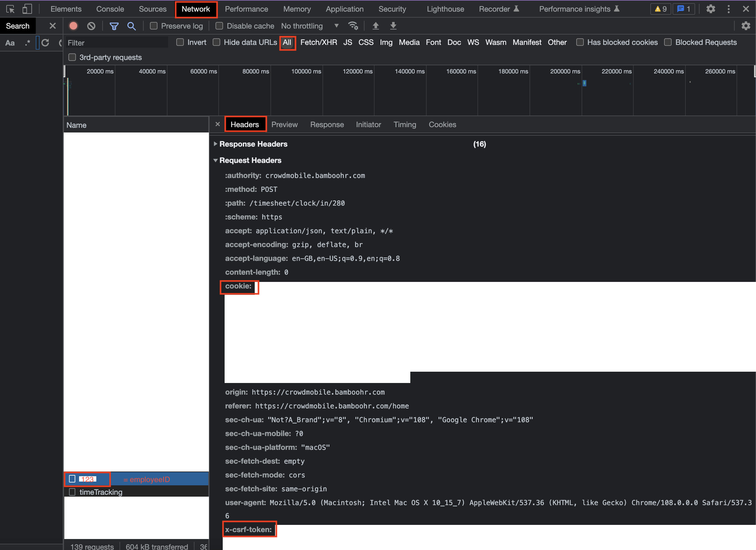Viewport: 756px width, 550px height.
Task: Click the search icon in DevTools
Action: pos(131,25)
